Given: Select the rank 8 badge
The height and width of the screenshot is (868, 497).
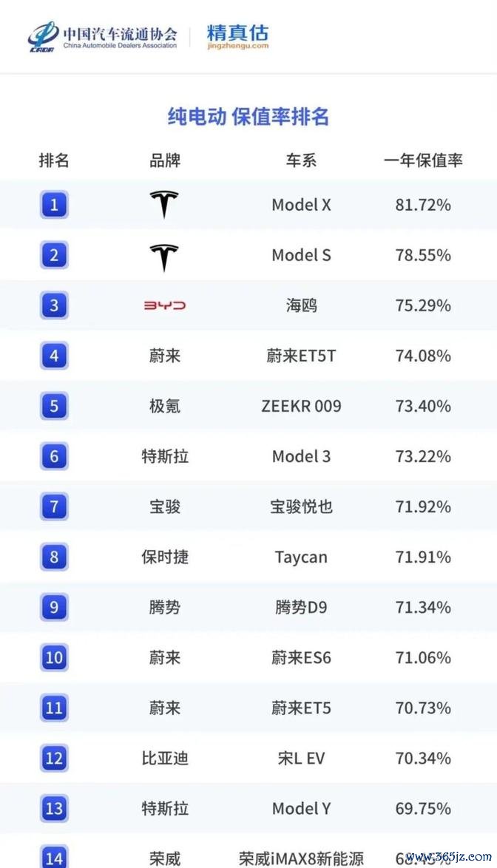Looking at the screenshot, I should tap(54, 557).
